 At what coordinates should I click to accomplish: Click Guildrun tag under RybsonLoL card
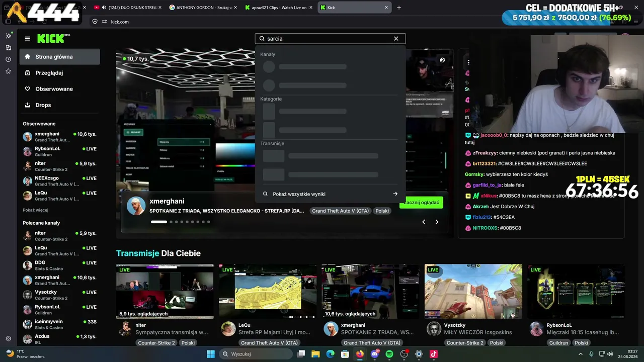click(558, 343)
